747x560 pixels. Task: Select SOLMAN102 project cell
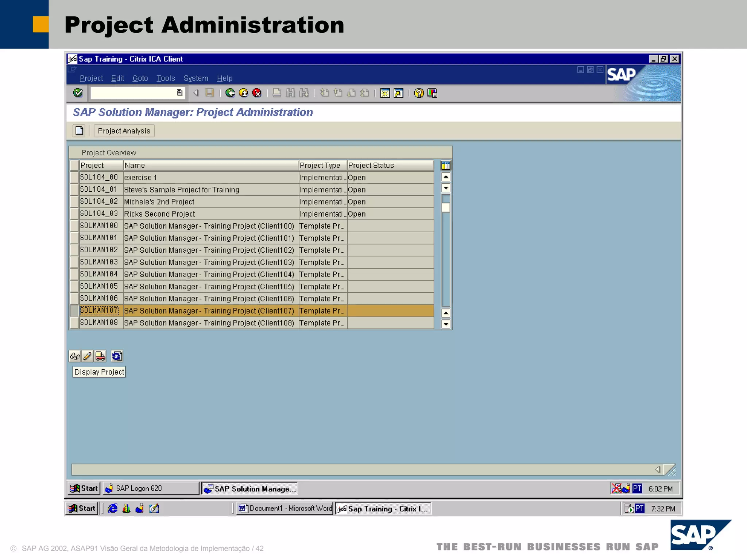click(101, 250)
